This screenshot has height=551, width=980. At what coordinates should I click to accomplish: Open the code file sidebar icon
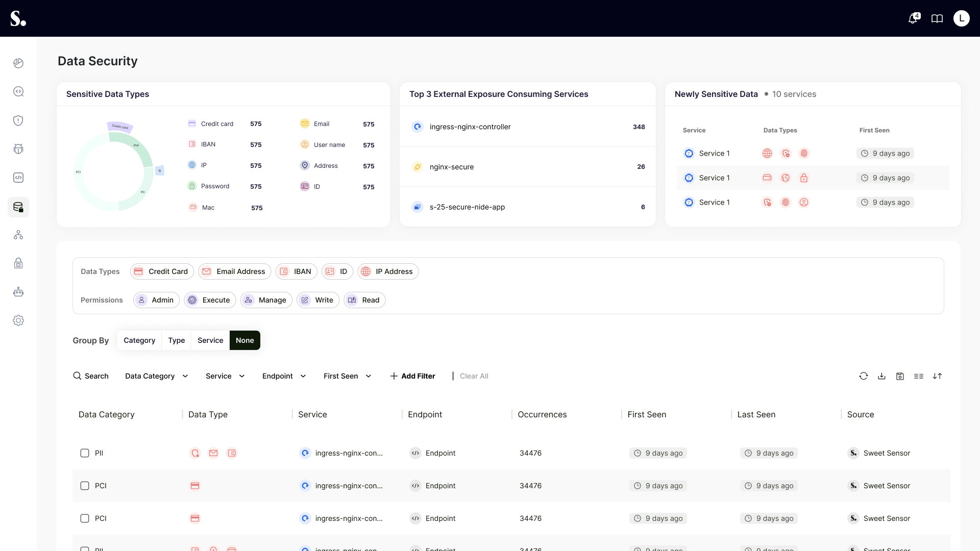(x=18, y=178)
